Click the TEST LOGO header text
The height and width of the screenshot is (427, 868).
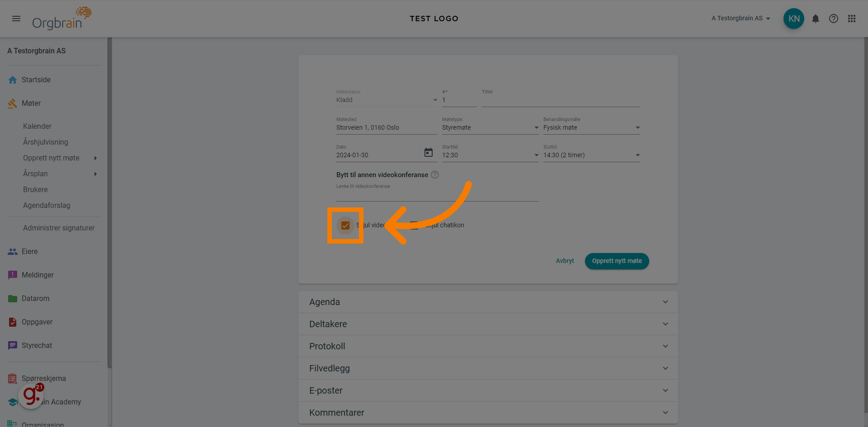coord(434,19)
